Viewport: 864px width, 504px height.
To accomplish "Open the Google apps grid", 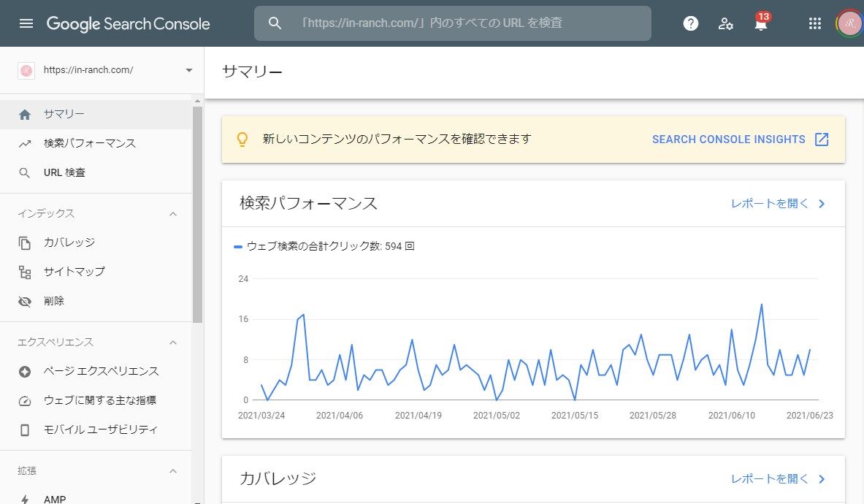I will (x=814, y=23).
